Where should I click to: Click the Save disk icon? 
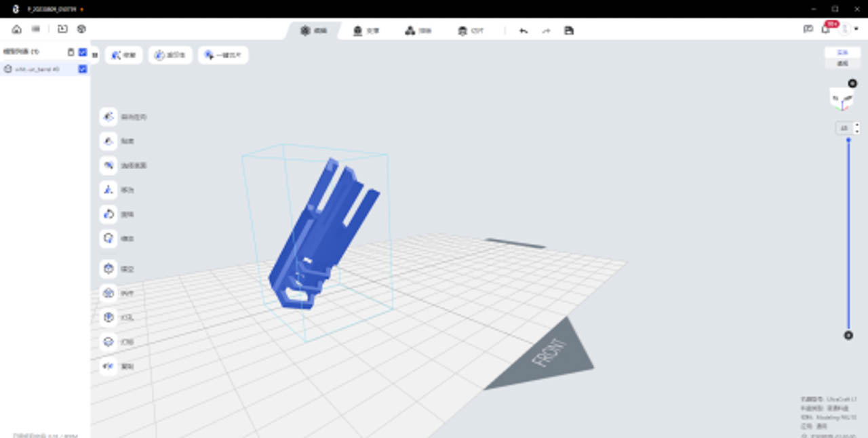[x=569, y=31]
